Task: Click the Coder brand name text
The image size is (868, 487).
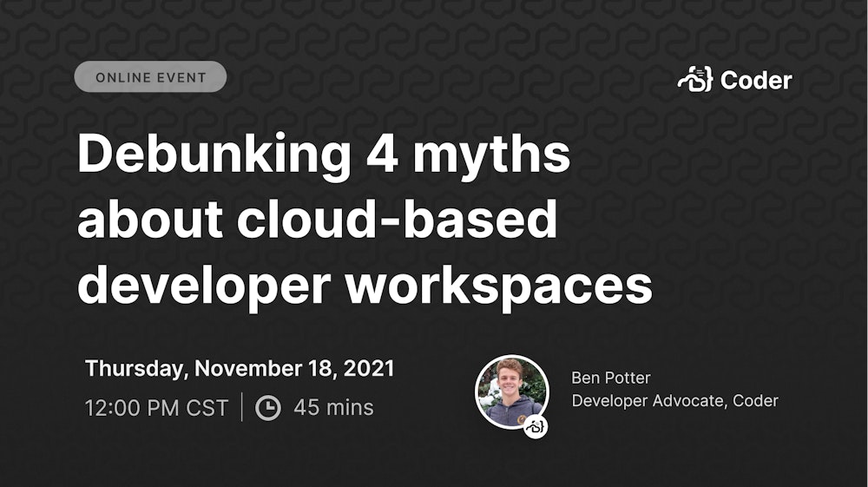Action: click(x=756, y=80)
